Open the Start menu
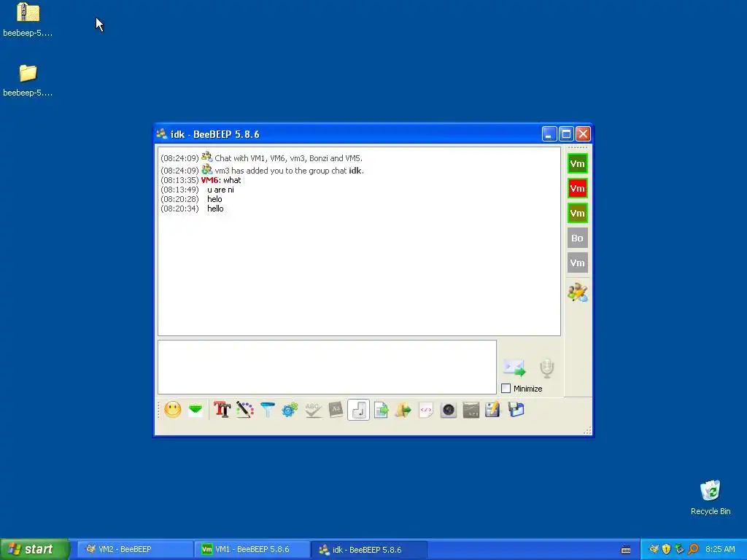The image size is (747, 560). (x=35, y=549)
